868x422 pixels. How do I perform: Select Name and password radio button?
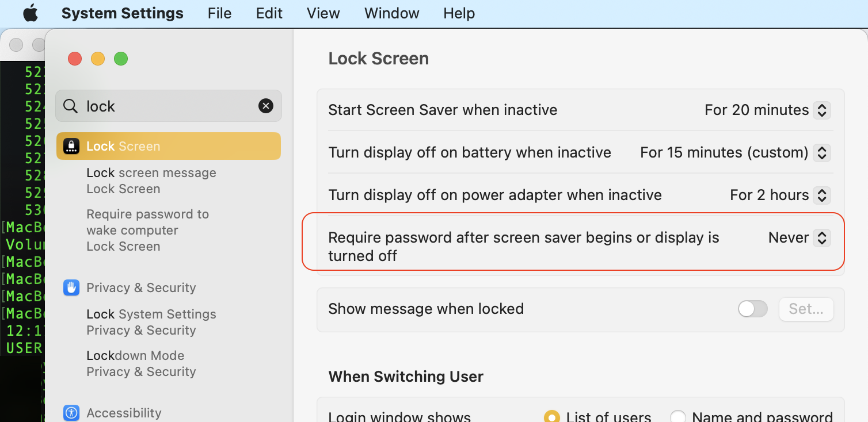tap(677, 417)
